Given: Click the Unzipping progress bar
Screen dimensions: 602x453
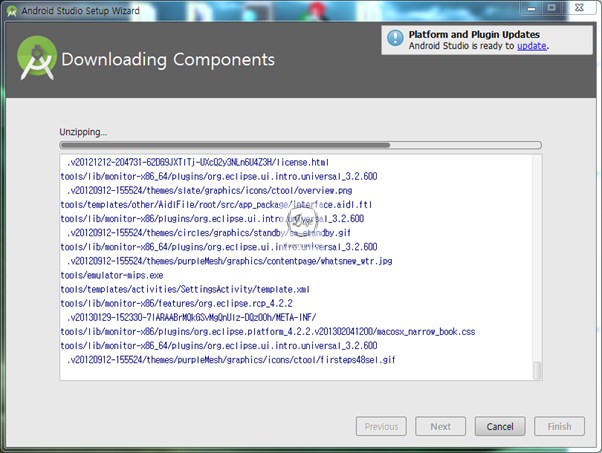Looking at the screenshot, I should (301, 145).
